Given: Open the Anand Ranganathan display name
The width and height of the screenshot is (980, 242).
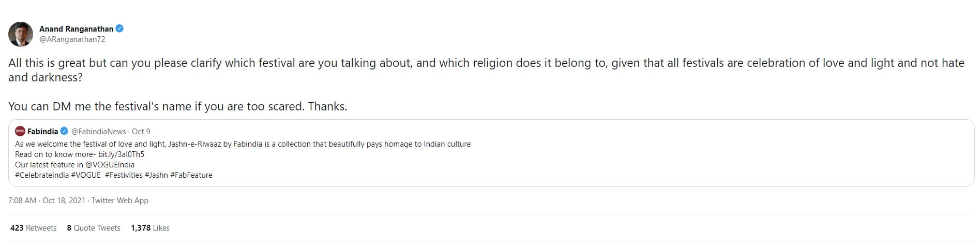Looking at the screenshot, I should 76,29.
